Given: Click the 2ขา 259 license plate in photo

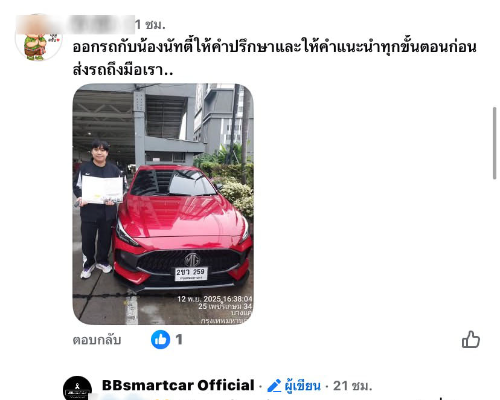Looking at the screenshot, I should point(191,274).
